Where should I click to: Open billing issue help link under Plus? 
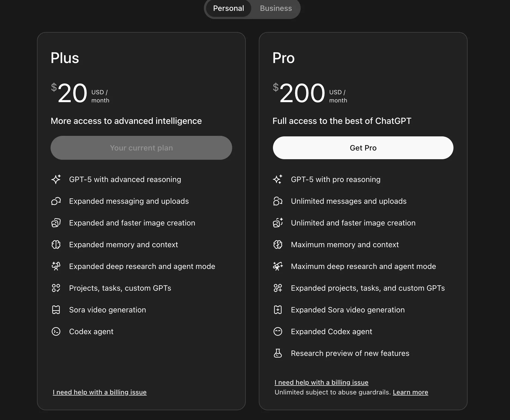tap(99, 392)
